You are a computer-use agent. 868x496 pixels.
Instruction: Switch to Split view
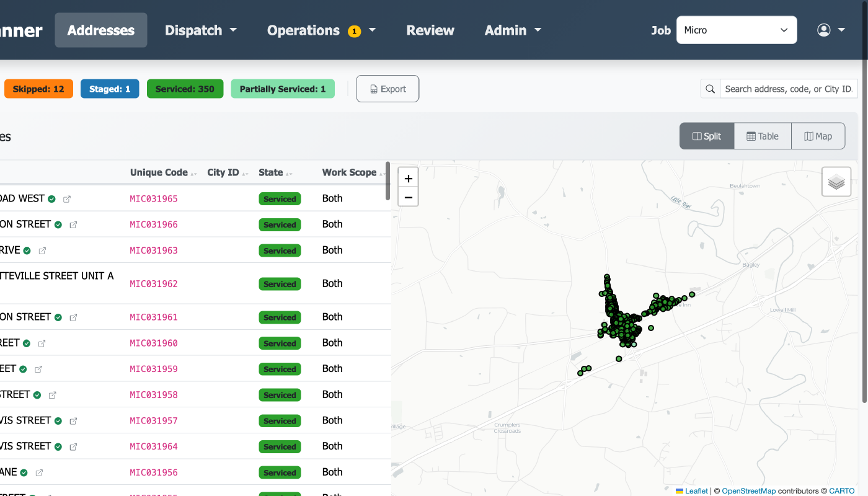point(707,136)
